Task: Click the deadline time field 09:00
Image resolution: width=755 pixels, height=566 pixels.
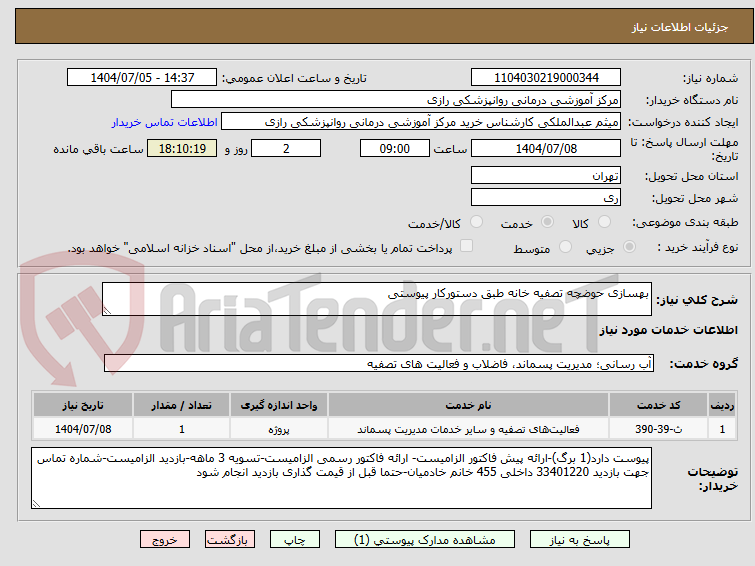Action: click(x=394, y=148)
